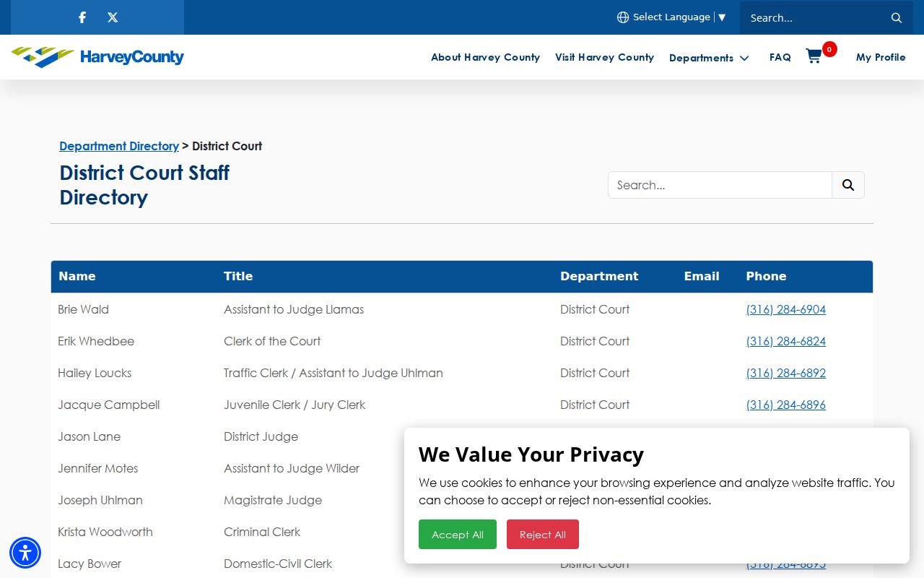The image size is (924, 578).
Task: Click the Harvey County logo
Action: point(97,57)
